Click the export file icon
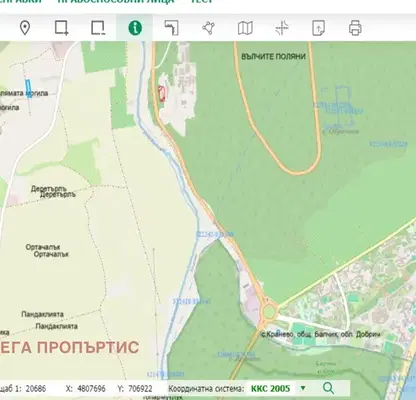The width and height of the screenshot is (416, 400). [x=318, y=28]
